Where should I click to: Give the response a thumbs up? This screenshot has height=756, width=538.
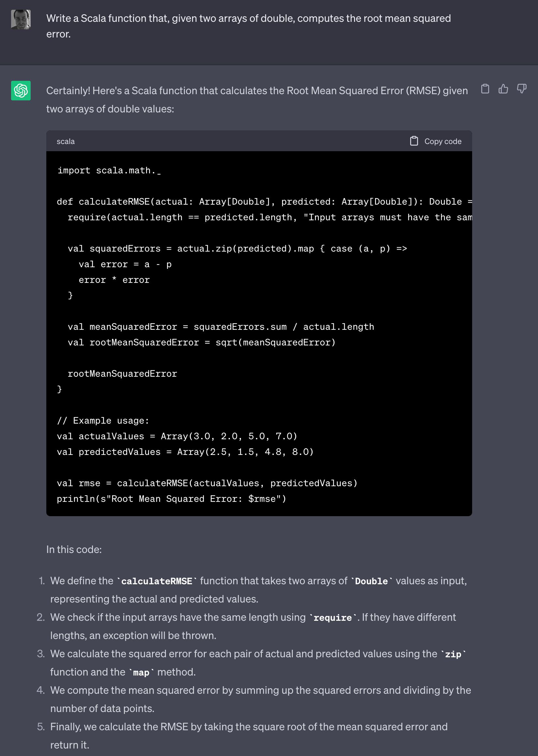(503, 89)
